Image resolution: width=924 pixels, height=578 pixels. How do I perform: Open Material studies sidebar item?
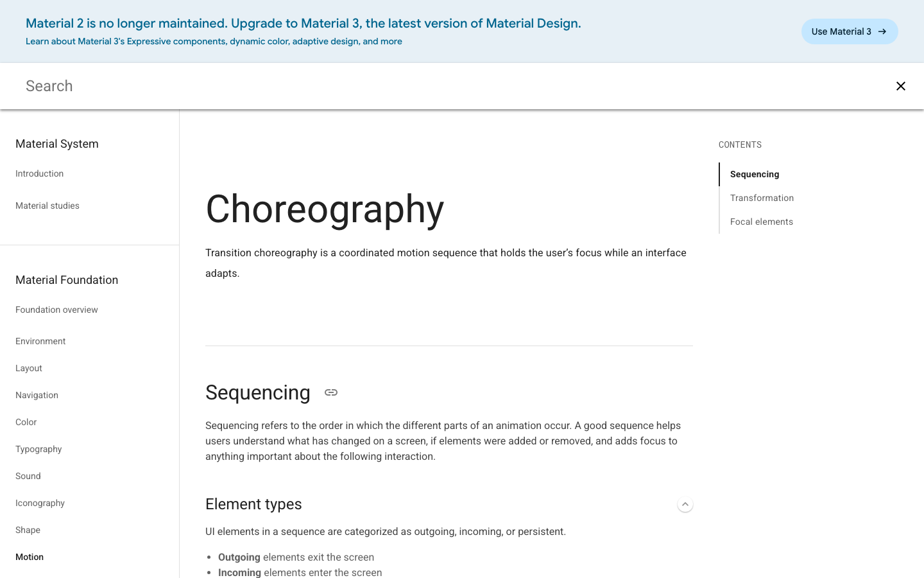(x=47, y=206)
